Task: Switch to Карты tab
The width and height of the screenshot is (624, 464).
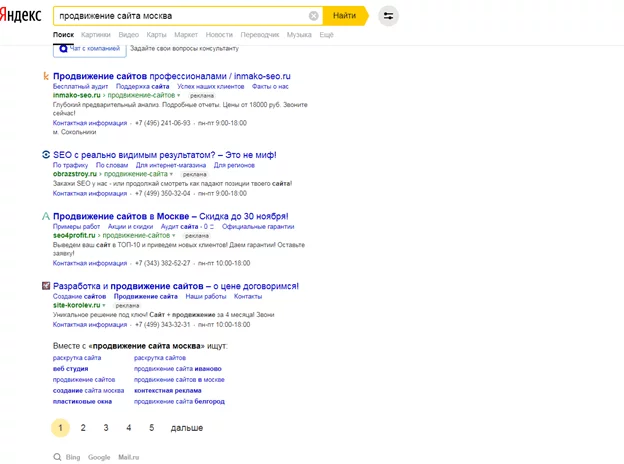Action: click(156, 35)
